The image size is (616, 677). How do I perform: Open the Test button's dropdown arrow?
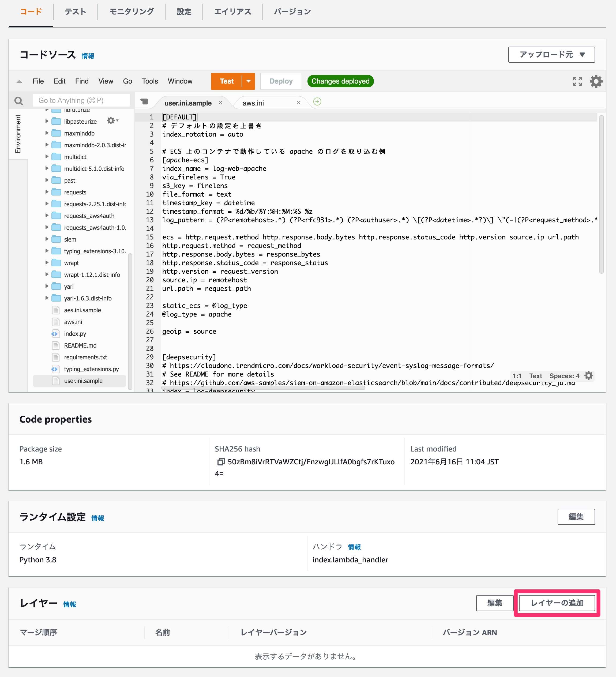(249, 81)
